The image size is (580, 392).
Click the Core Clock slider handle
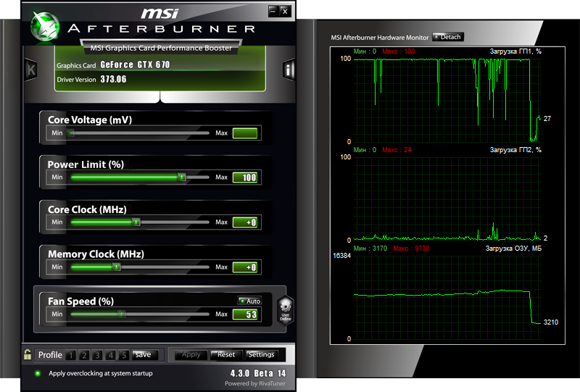pyautogui.click(x=136, y=222)
